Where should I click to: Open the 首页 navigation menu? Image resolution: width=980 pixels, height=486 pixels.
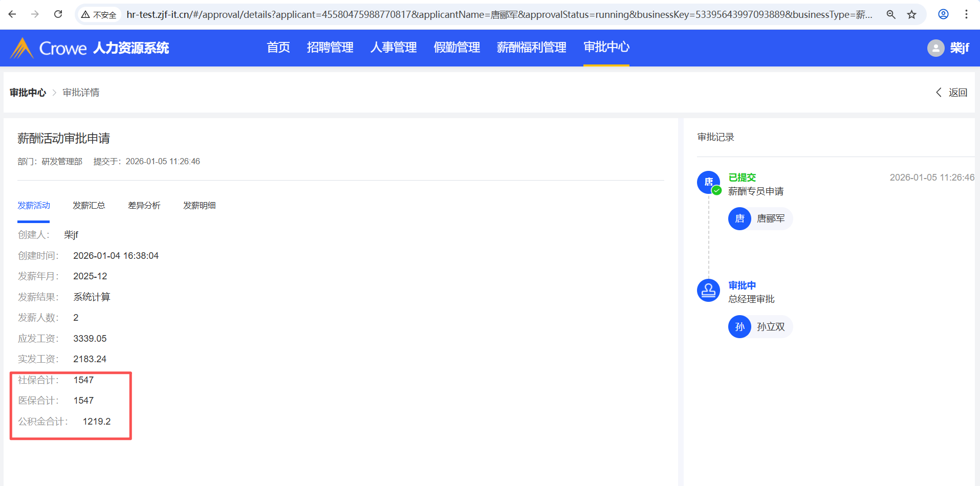pos(278,48)
